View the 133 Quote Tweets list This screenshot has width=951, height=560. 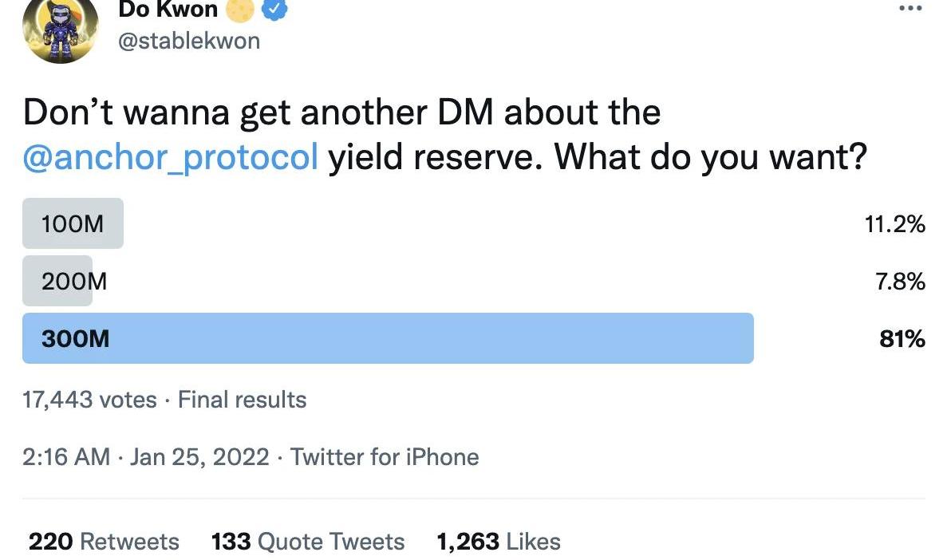tap(308, 542)
